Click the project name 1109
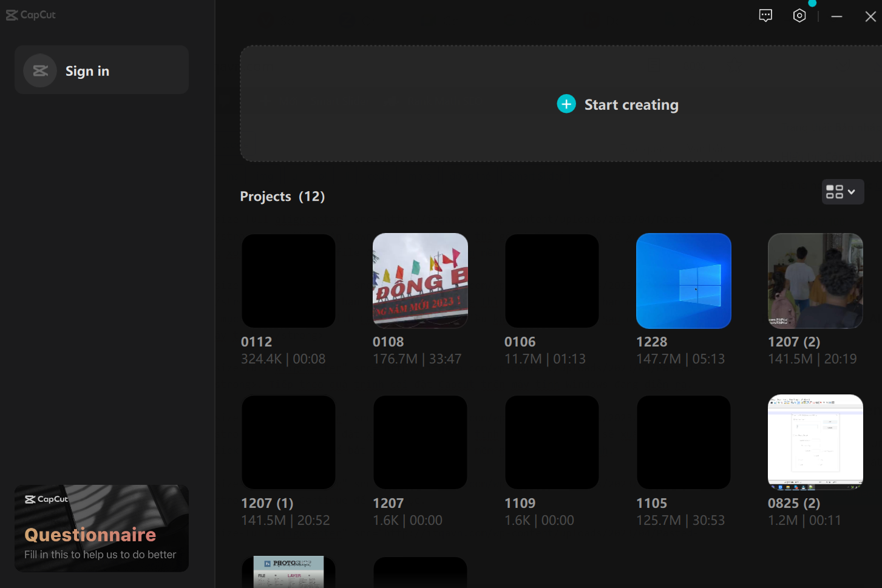882x588 pixels. [x=520, y=503]
